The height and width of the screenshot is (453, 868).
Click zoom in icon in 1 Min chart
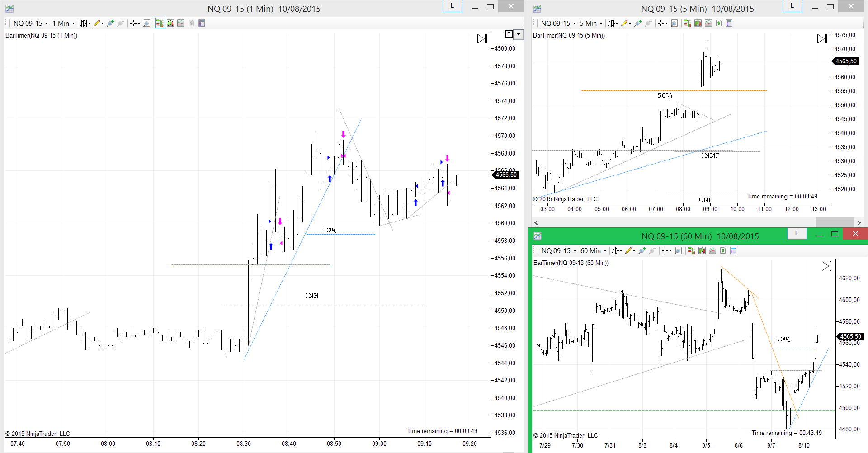(x=110, y=23)
